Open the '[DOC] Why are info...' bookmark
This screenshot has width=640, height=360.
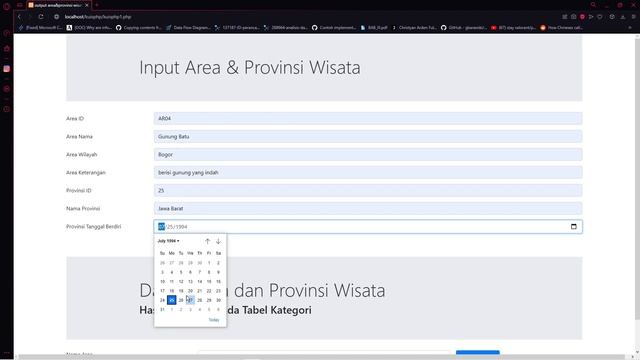(x=89, y=28)
